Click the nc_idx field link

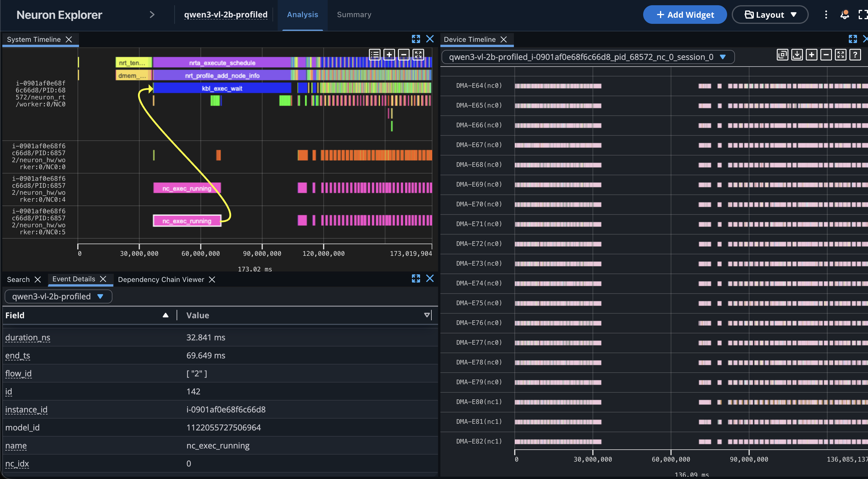(17, 464)
